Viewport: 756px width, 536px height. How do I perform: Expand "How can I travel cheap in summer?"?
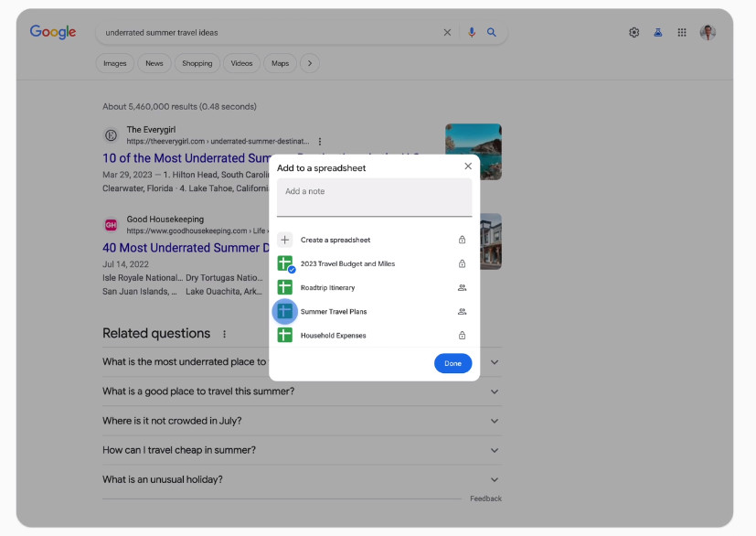tap(302, 450)
